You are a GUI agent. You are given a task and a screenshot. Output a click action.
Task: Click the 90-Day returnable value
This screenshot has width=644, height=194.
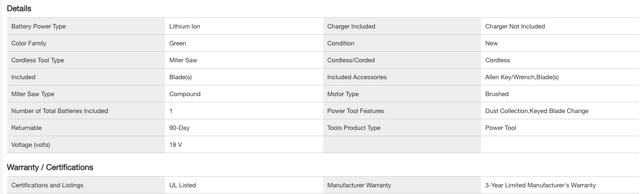coord(179,128)
